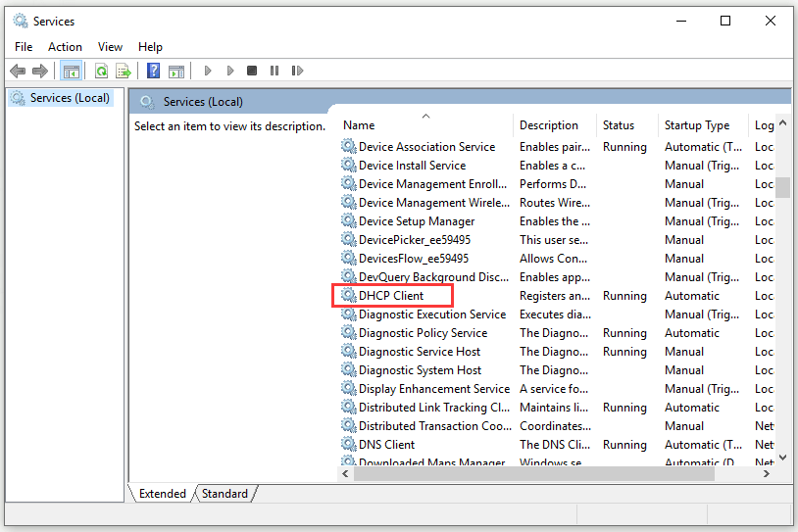This screenshot has width=798, height=532.
Task: Switch to the Extended tab
Action: pyautogui.click(x=163, y=494)
